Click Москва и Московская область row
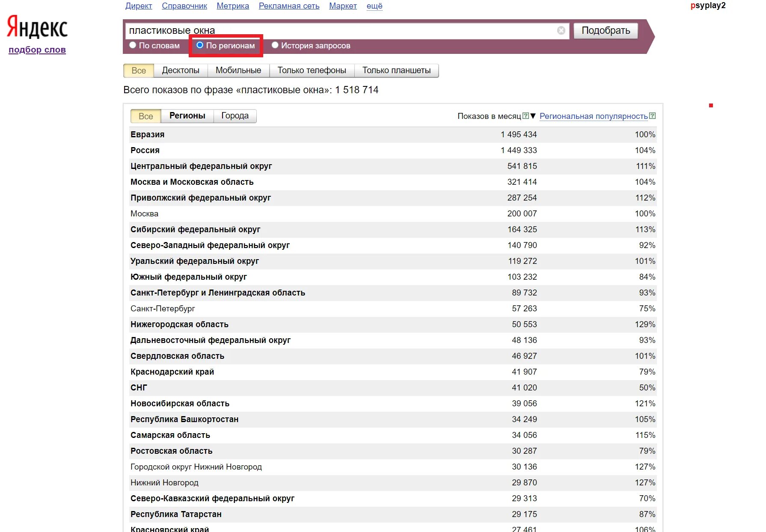This screenshot has width=766, height=532. pos(393,182)
